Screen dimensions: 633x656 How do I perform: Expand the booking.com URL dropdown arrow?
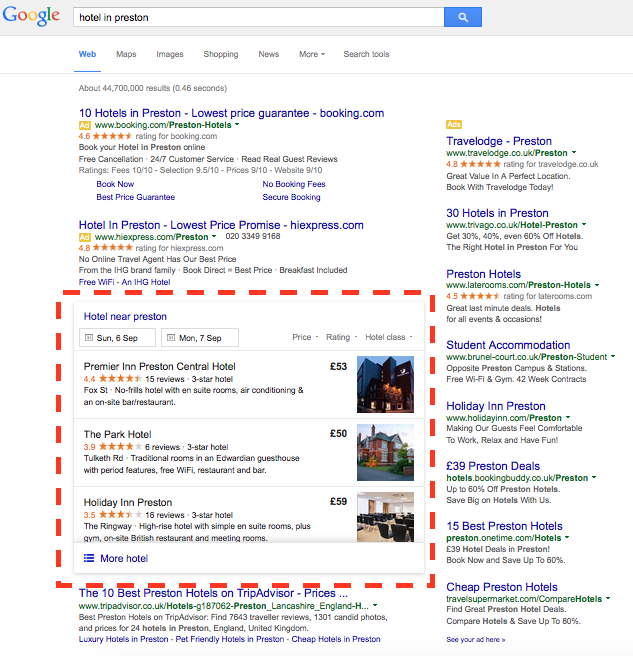coord(237,124)
